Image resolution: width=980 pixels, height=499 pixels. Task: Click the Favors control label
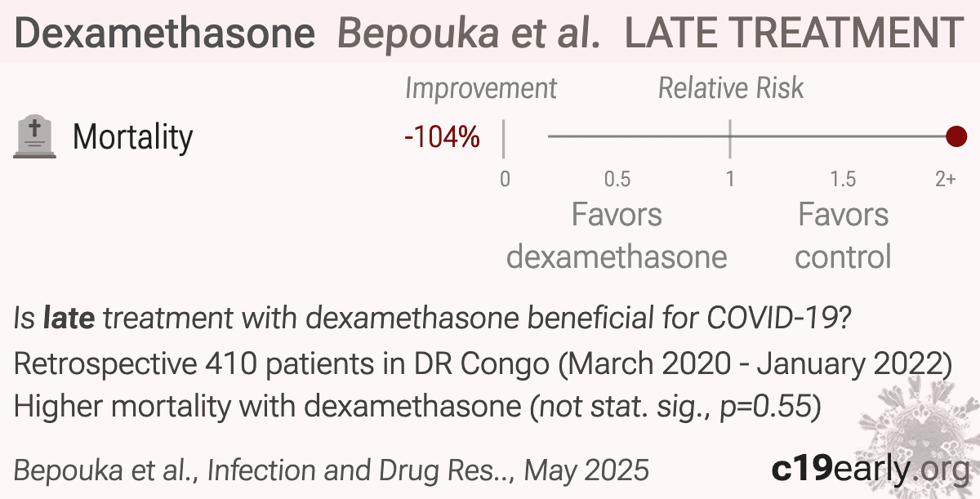(x=843, y=236)
